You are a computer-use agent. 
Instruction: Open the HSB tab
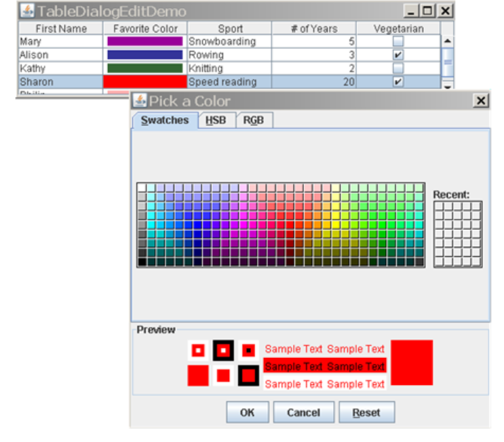pos(216,120)
